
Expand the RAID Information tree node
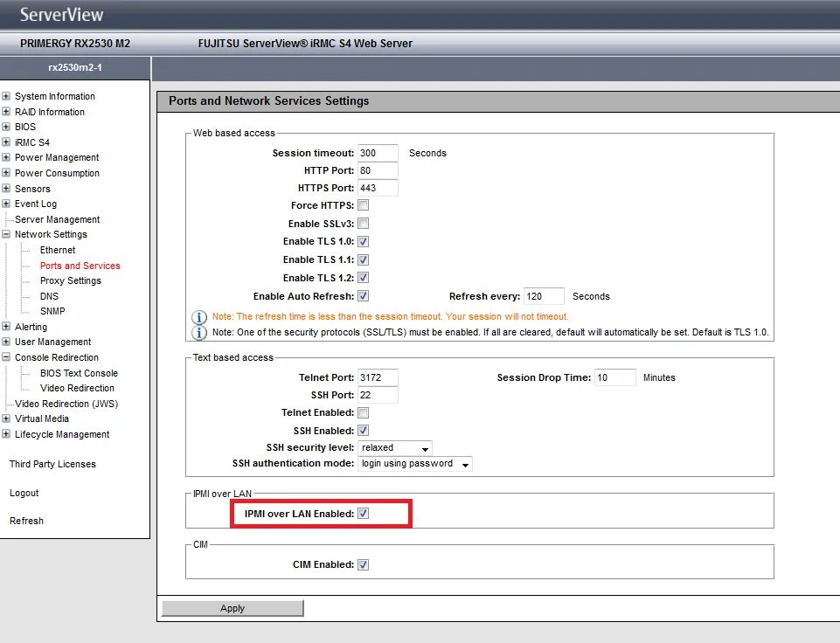point(6,111)
